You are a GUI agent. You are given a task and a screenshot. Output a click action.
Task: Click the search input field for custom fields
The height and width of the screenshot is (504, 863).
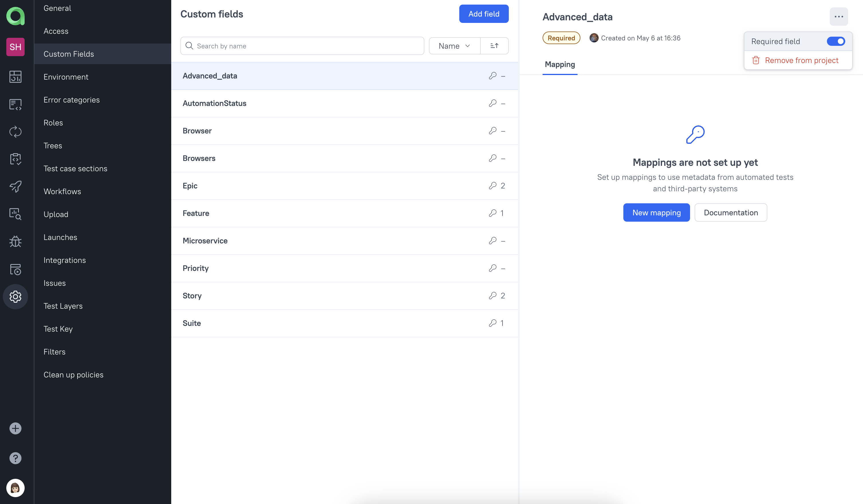pos(302,46)
